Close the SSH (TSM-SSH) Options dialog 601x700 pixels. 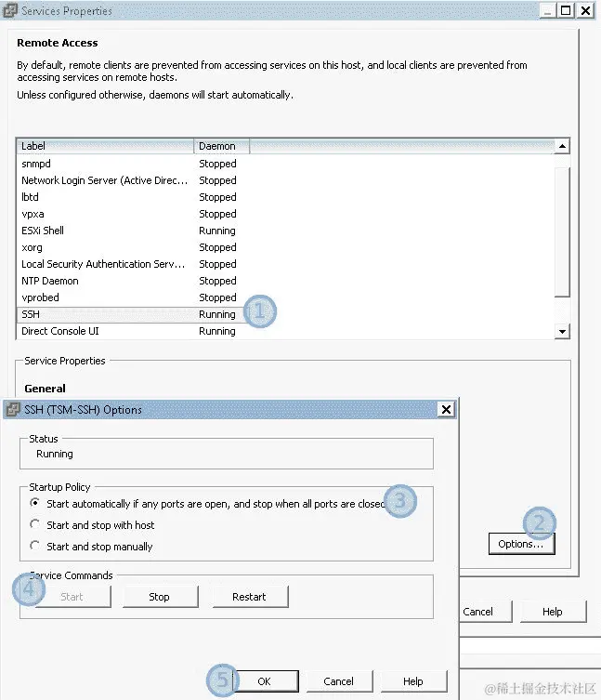click(446, 409)
